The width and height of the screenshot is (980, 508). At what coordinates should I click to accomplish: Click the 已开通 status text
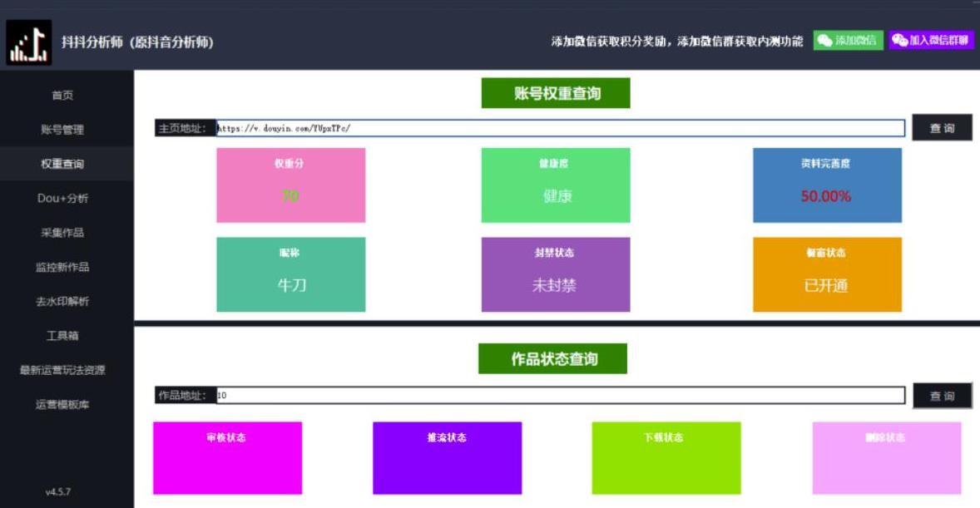825,285
